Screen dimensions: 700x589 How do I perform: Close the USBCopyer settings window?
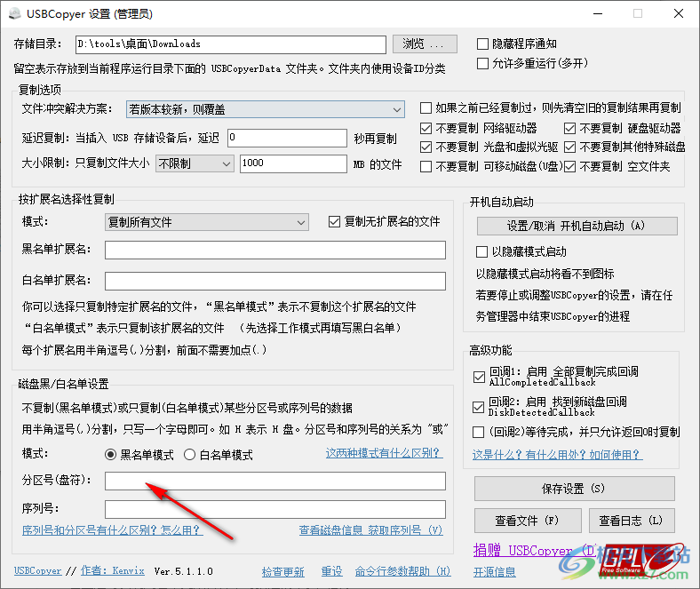point(679,14)
